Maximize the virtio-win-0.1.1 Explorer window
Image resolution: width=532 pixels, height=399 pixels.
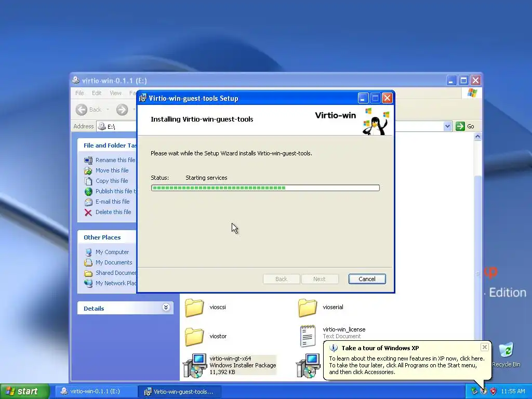(463, 81)
